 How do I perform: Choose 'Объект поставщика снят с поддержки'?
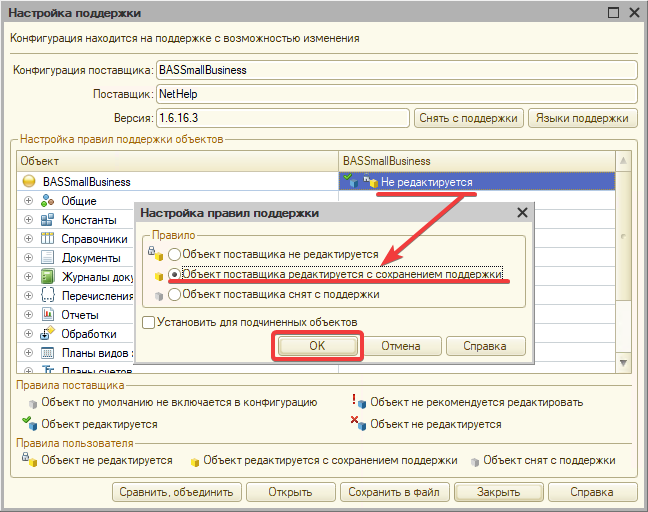pos(175,295)
